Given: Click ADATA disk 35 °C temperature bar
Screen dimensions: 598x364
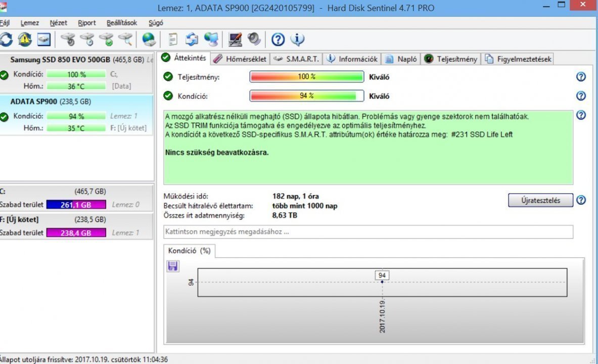Looking at the screenshot, I should [76, 128].
